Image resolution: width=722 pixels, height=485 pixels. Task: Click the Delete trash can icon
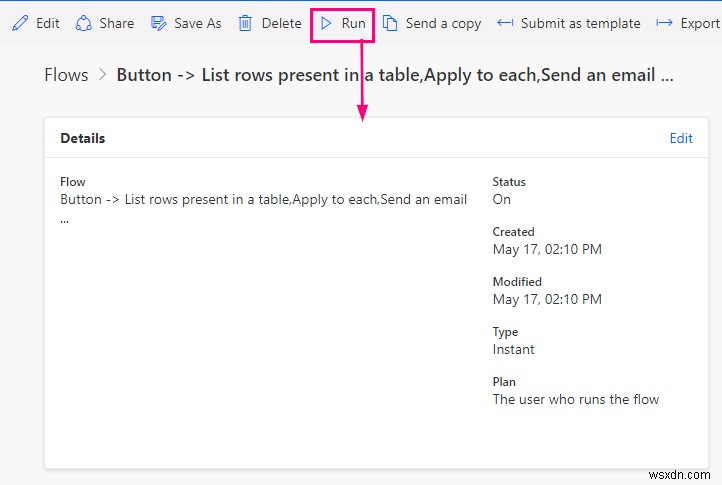tap(245, 23)
